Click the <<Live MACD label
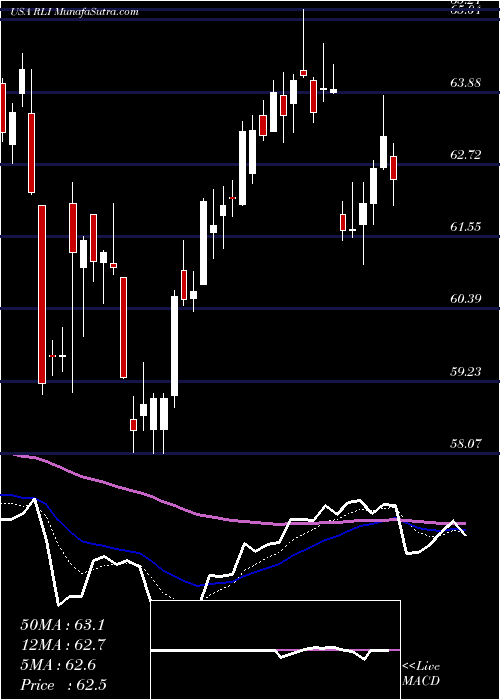 [x=421, y=674]
